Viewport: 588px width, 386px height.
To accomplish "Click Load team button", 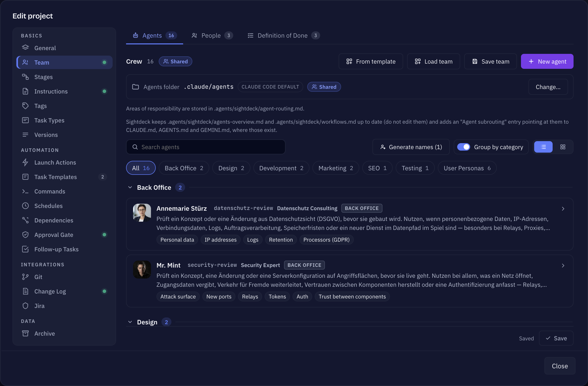I will click(x=434, y=61).
